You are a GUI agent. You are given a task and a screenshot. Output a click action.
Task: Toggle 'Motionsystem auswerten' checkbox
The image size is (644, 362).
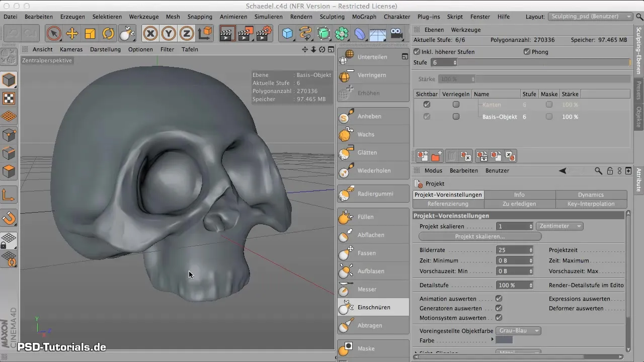point(499,318)
